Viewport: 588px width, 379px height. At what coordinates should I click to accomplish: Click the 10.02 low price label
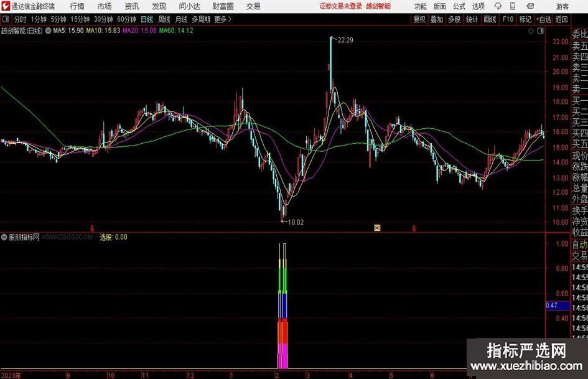point(296,222)
